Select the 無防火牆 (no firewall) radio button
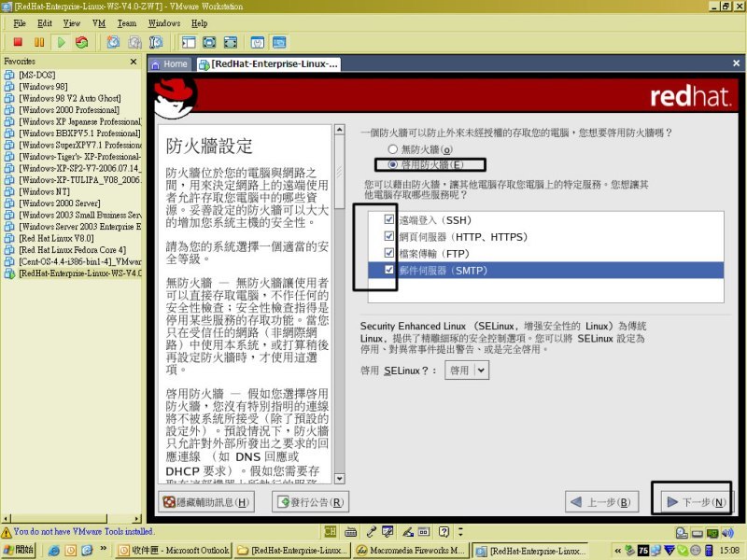The image size is (747, 560). pos(392,149)
